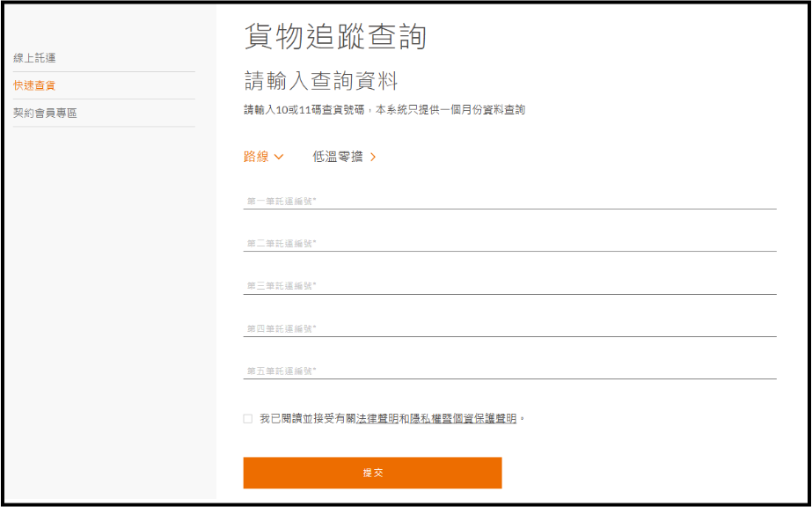This screenshot has height=507, width=812.
Task: Click the down chevron beside 路線
Action: point(279,157)
